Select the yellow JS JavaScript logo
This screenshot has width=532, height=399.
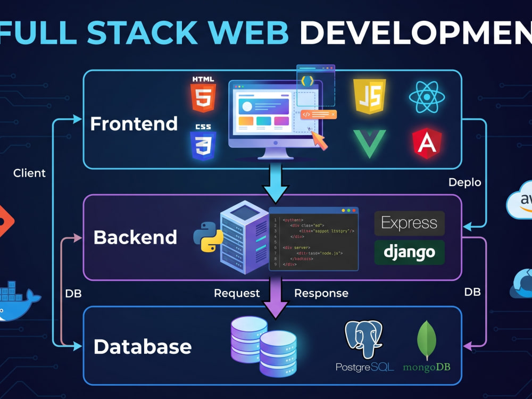coord(370,96)
